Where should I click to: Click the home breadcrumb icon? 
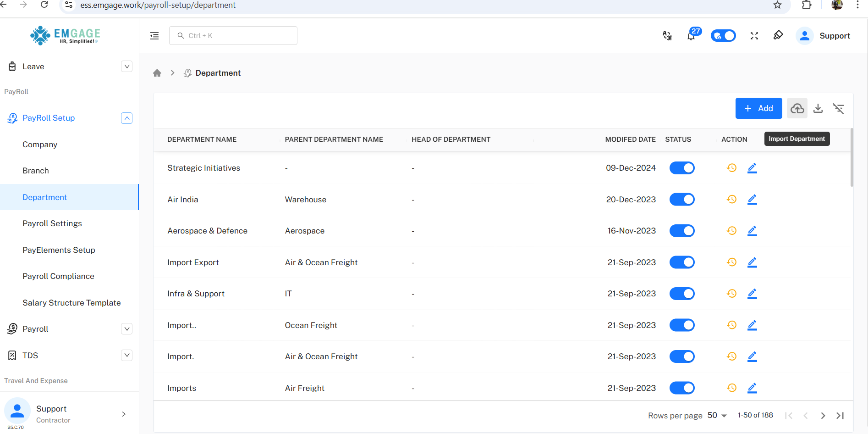point(157,73)
